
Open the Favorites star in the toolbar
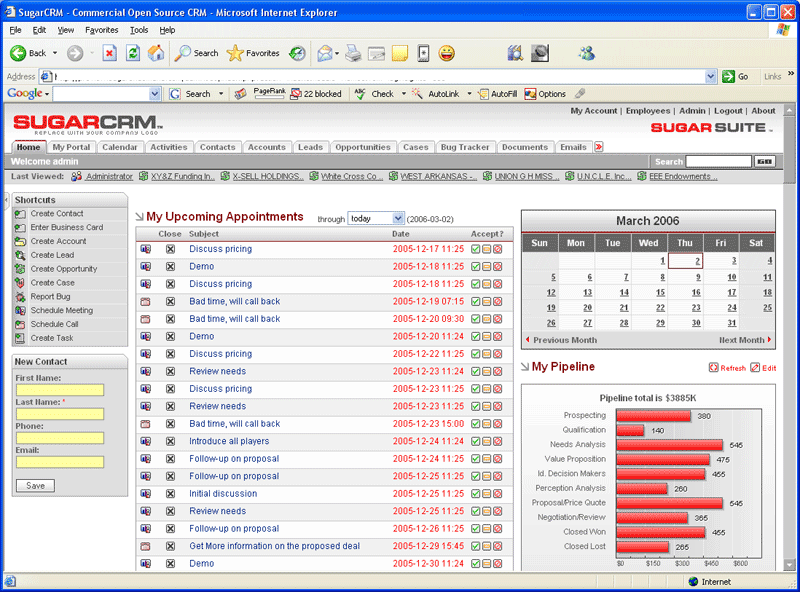tap(253, 53)
